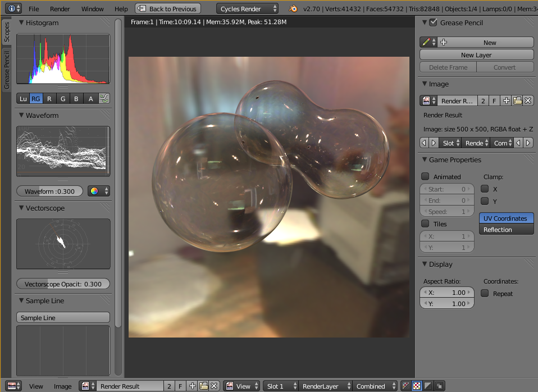
Task: Unlink image with bottom header X icon
Action: (214, 386)
